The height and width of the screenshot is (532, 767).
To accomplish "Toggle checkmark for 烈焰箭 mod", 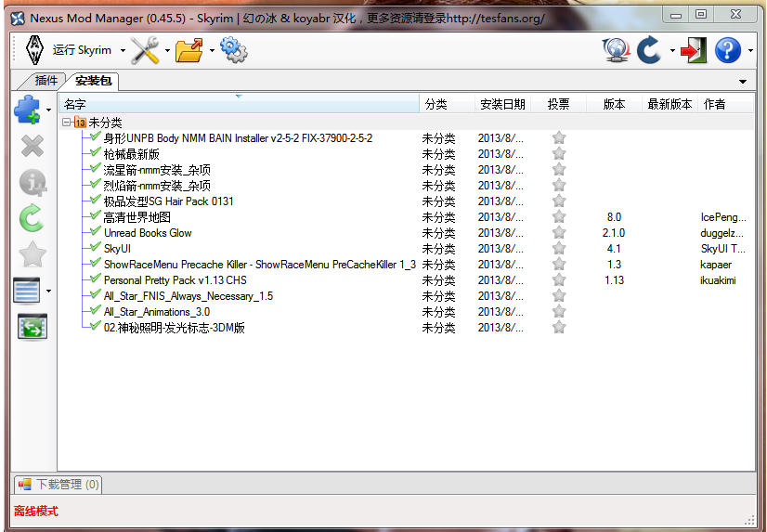I will (x=96, y=185).
